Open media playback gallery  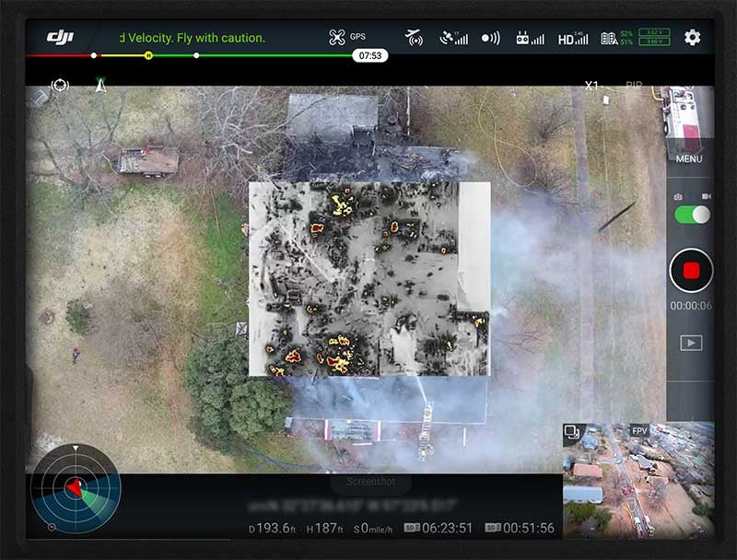(x=691, y=343)
